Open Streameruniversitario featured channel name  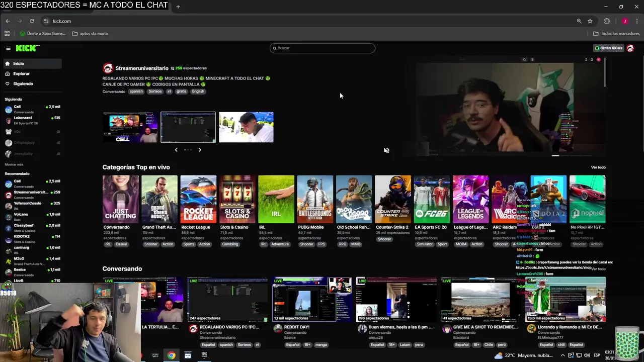pos(142,68)
